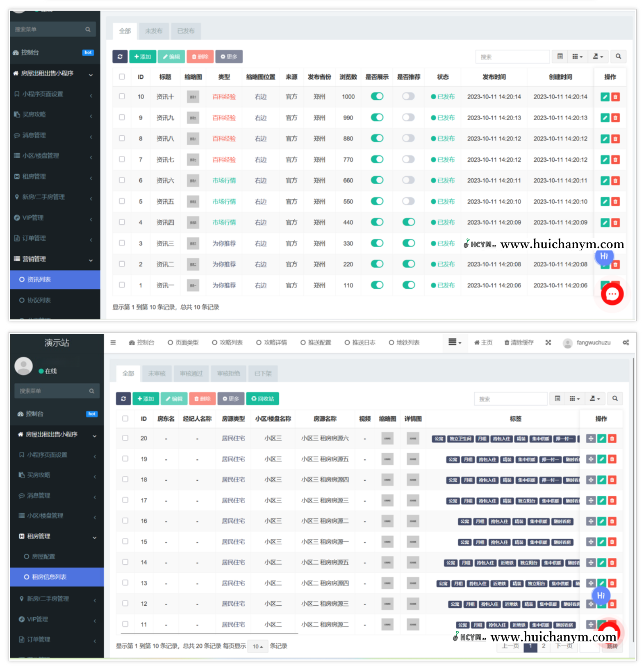Image resolution: width=644 pixels, height=666 pixels.
Task: Click the green 添加 button in the top table toolbar
Action: click(x=143, y=57)
